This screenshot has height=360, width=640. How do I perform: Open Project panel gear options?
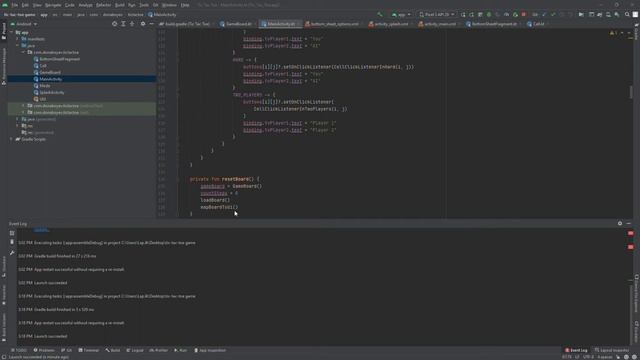(143, 24)
